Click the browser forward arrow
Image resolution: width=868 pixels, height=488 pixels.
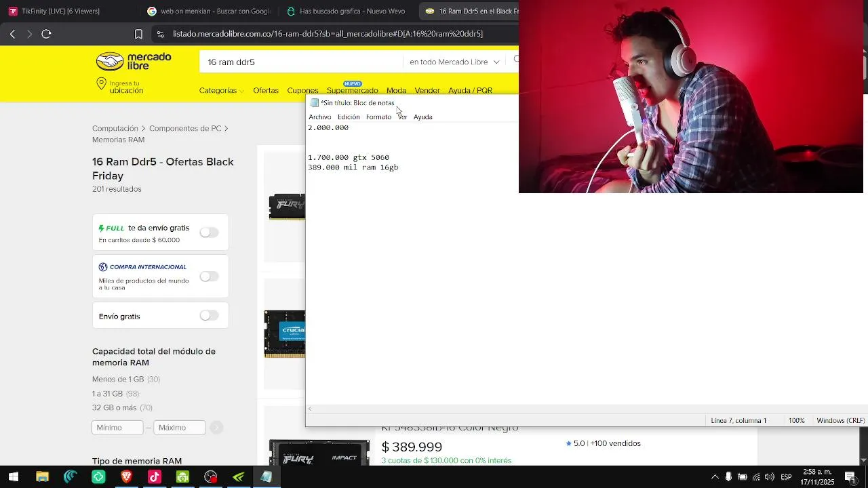click(29, 34)
